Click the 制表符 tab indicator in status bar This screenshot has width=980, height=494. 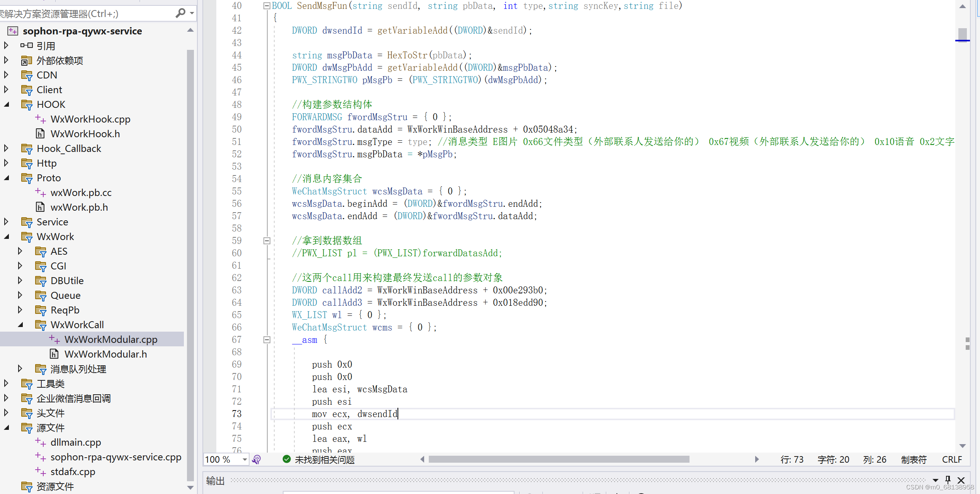coord(914,460)
